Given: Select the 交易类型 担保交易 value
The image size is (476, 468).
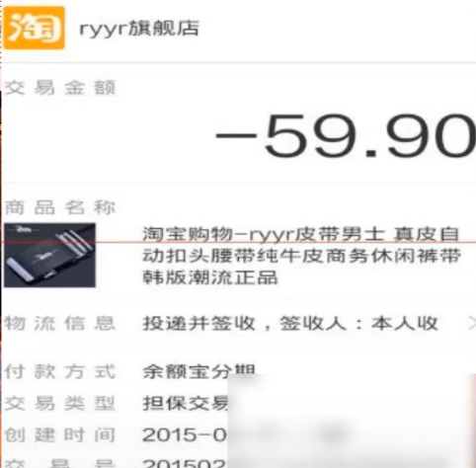Looking at the screenshot, I should pos(185,403).
